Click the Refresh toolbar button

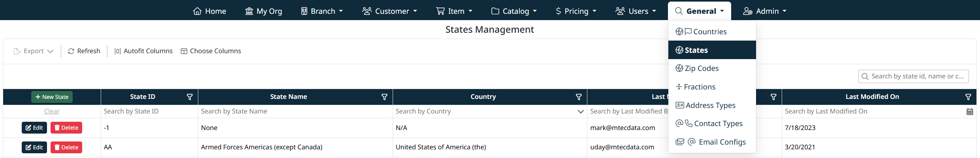pyautogui.click(x=84, y=51)
